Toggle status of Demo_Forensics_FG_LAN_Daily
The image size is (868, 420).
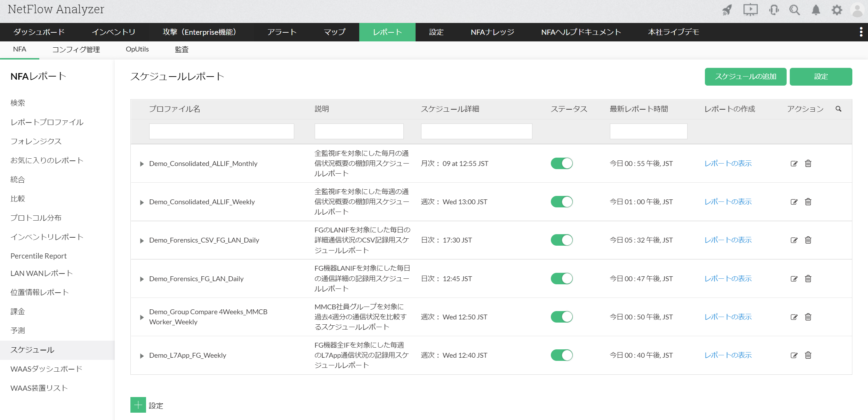tap(562, 279)
